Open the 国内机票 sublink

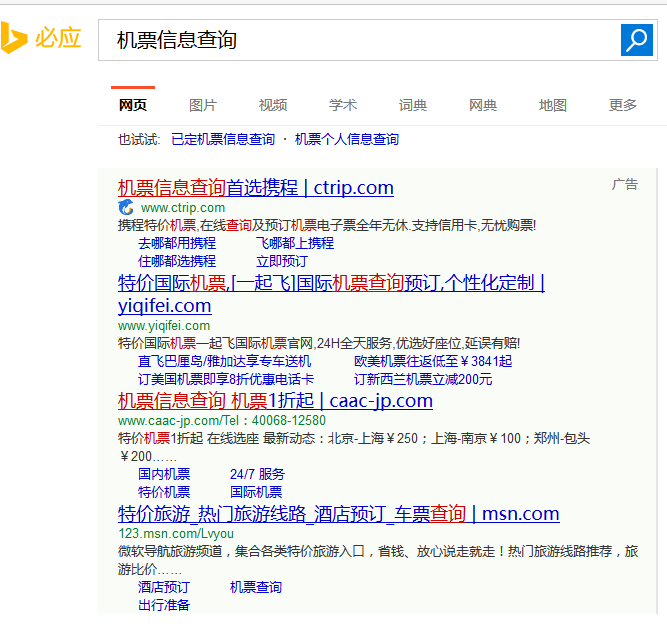pos(164,474)
